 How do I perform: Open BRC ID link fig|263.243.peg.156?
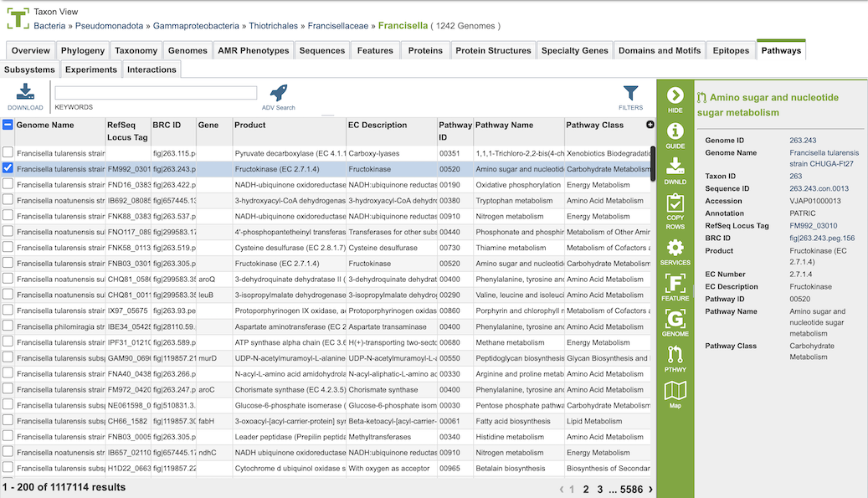click(x=822, y=238)
